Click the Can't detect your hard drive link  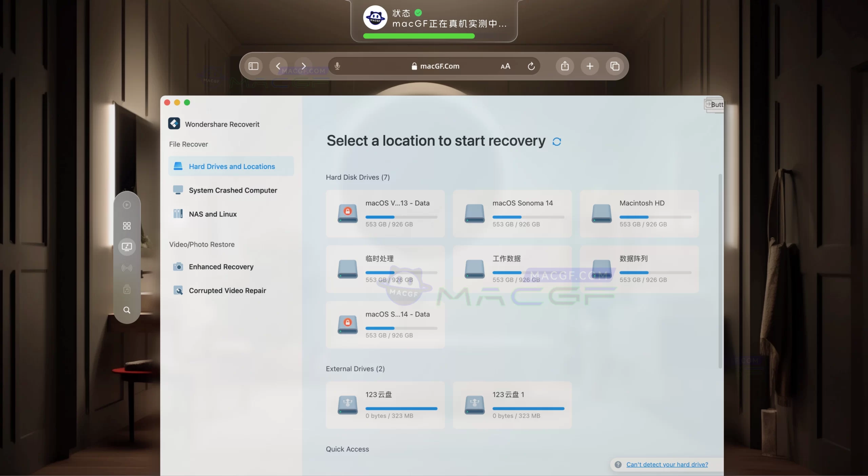click(667, 464)
